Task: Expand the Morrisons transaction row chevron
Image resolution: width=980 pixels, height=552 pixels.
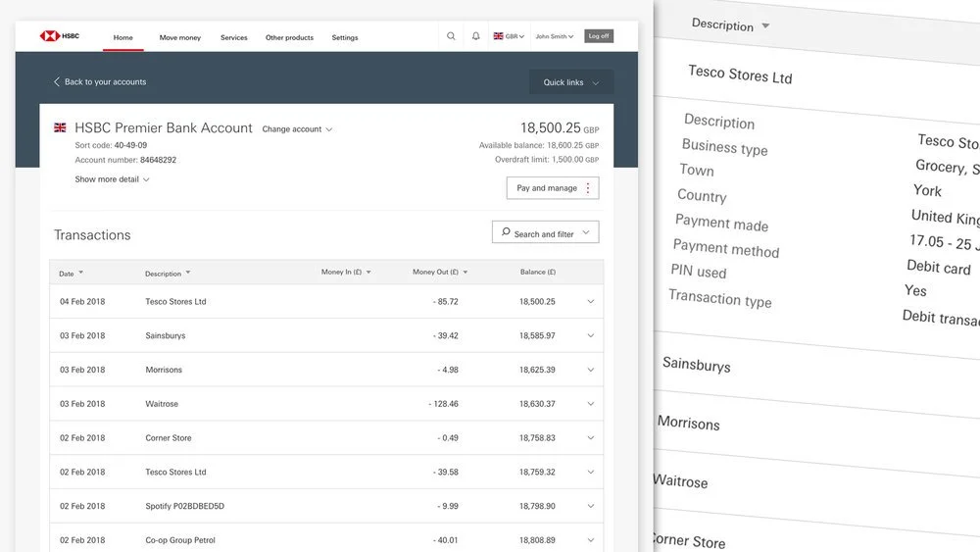Action: pos(591,370)
